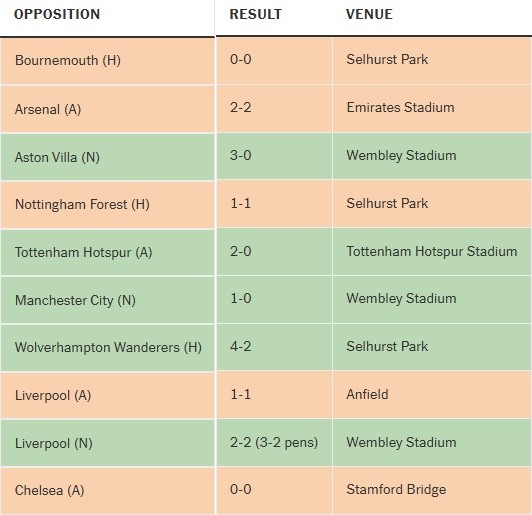Select the Chelsea (A) opposition cell

108,491
